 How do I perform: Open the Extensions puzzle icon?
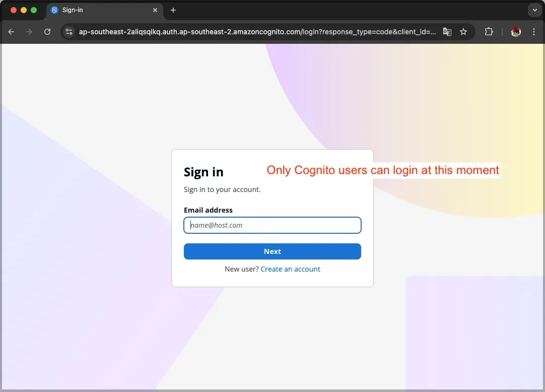point(489,32)
